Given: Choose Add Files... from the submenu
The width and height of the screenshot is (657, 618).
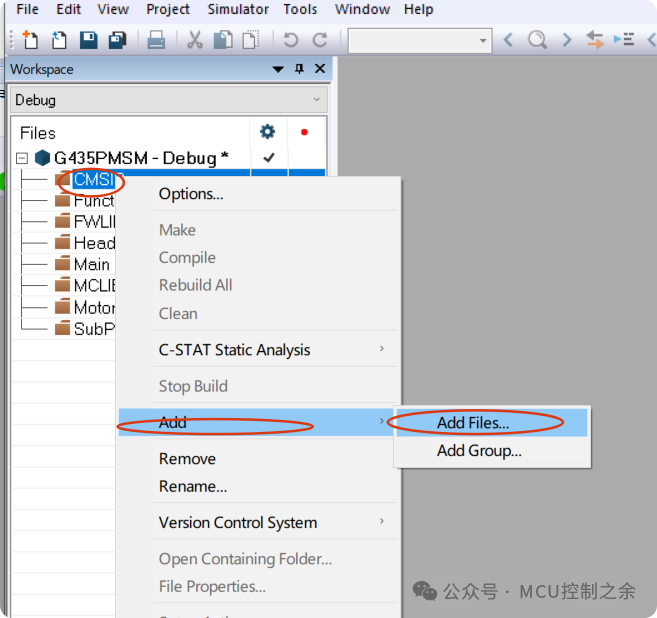Looking at the screenshot, I should click(x=491, y=423).
